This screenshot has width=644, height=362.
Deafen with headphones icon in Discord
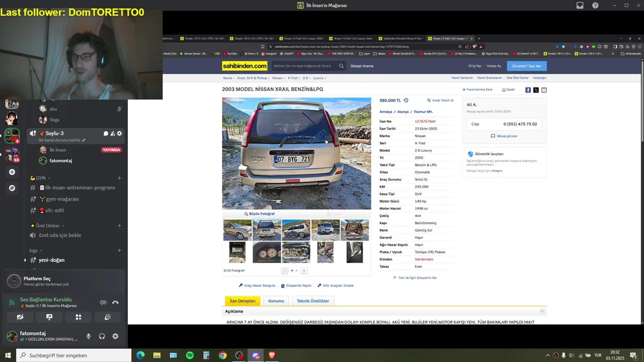[x=102, y=336]
